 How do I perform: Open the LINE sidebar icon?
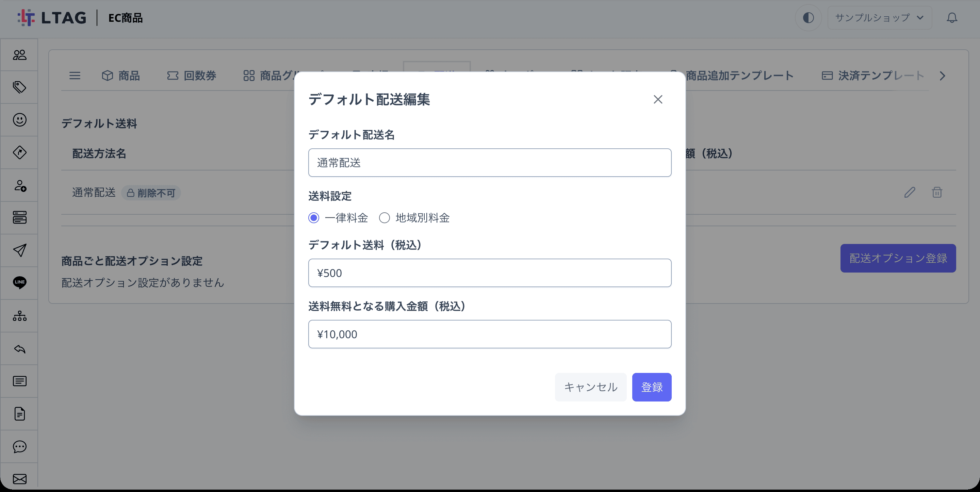point(19,283)
